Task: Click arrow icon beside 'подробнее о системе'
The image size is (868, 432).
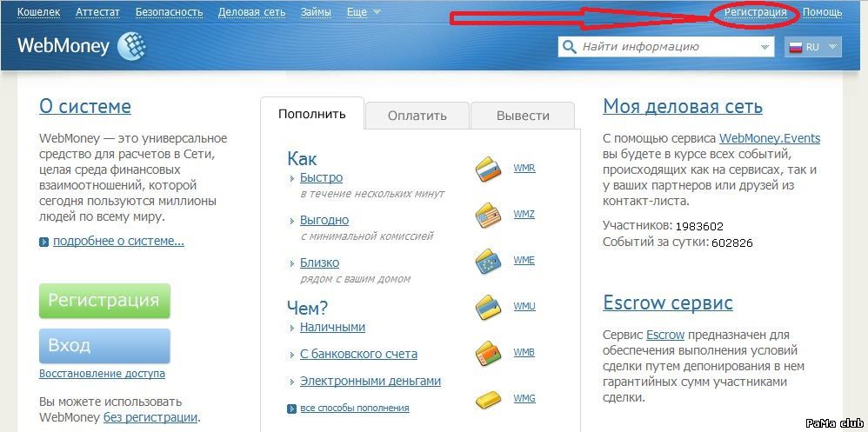Action: [x=44, y=243]
